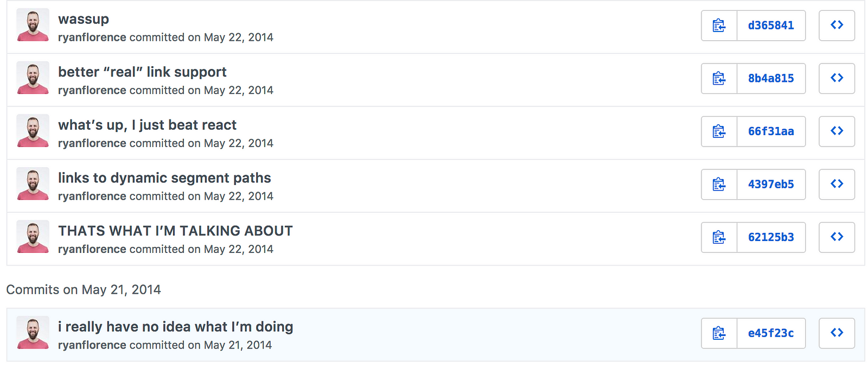The width and height of the screenshot is (868, 368).
Task: Copy full SHA for commit e45f23c
Action: pyautogui.click(x=719, y=333)
